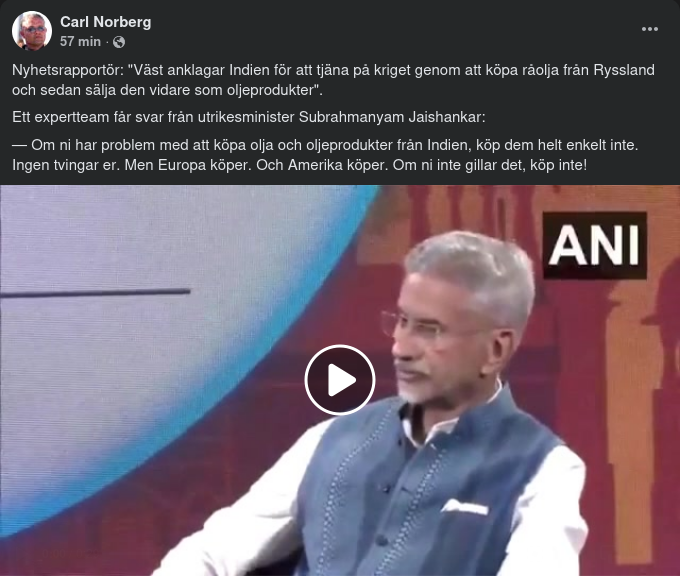
Task: Open the Carl Norberg profile name link
Action: coord(106,22)
